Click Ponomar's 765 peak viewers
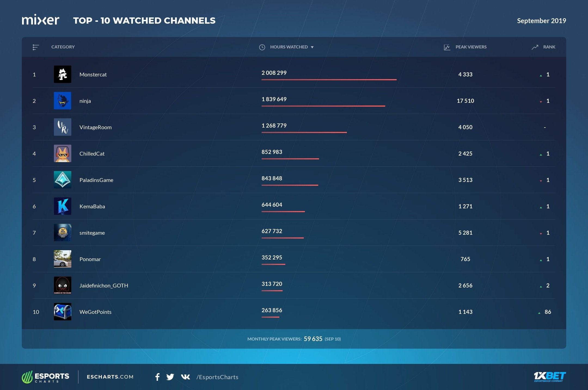Screen dimensions: 588x390 tap(465, 259)
